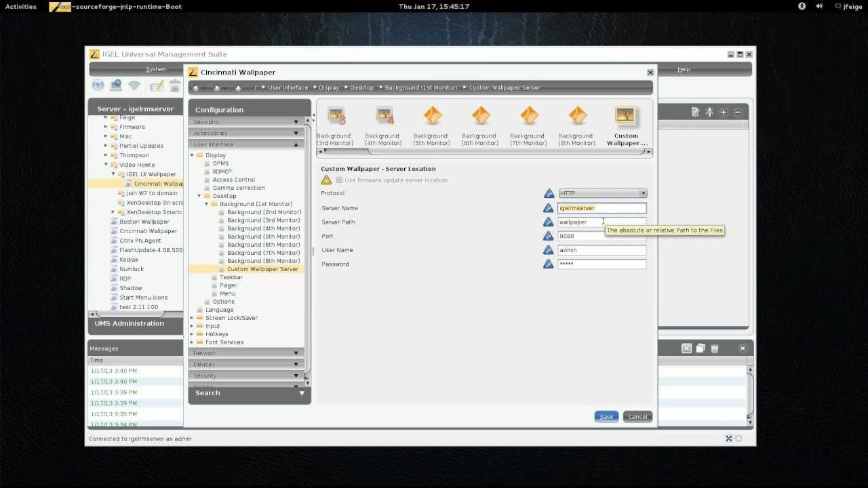Select Gamma correction in configuration tree
This screenshot has height=488, width=868.
(238, 188)
